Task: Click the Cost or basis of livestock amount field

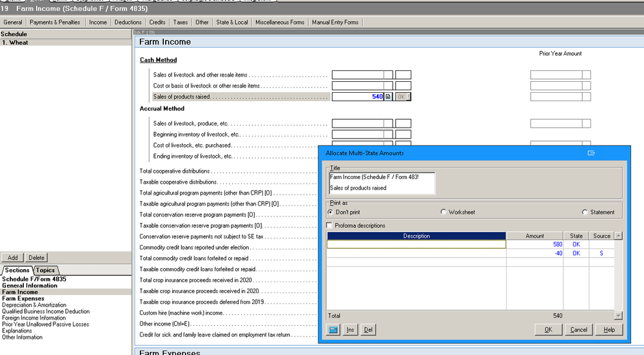Action: [x=357, y=86]
